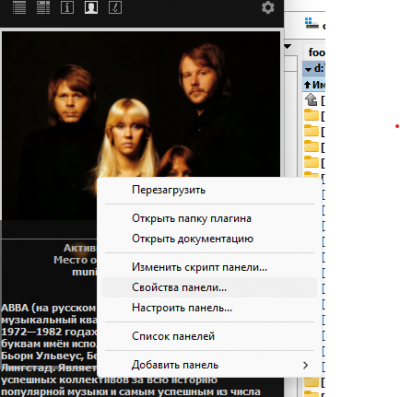Go to parent folder via up-arrow icon
The image size is (400, 397).
point(311,99)
